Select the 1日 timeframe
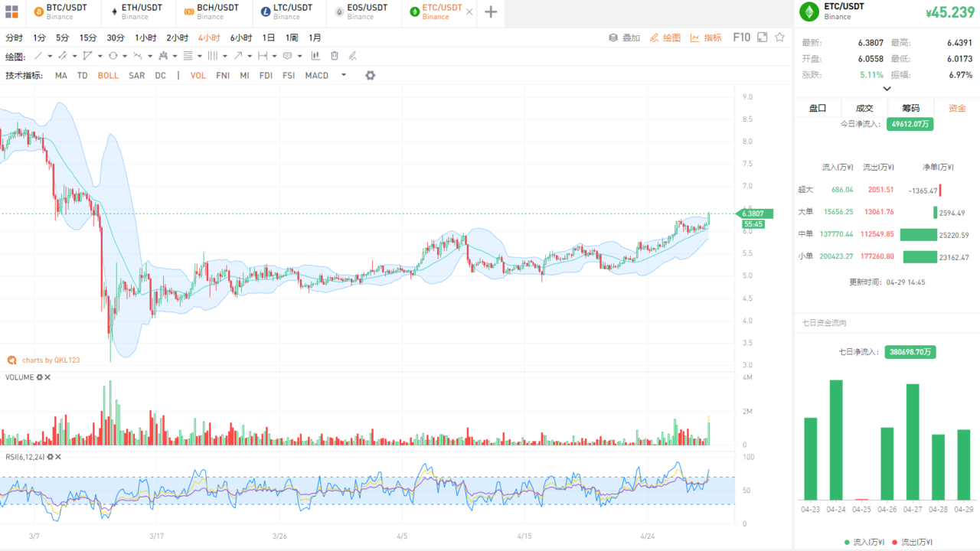The image size is (980, 551). click(269, 37)
